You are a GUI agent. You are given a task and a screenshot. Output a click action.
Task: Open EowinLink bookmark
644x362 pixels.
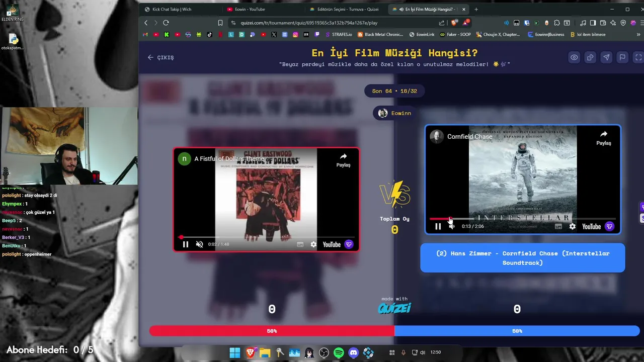(422, 35)
